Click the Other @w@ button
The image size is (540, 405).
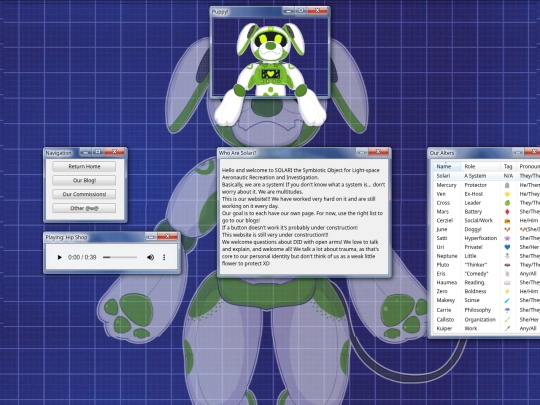84,208
